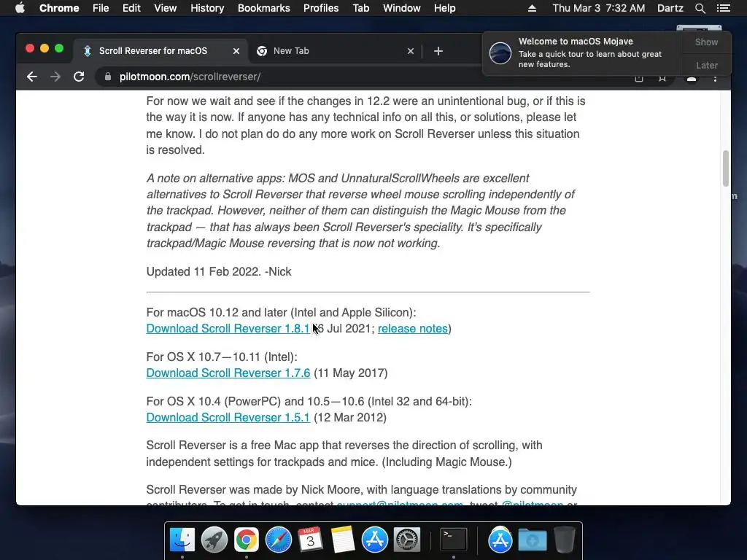Open Notes from the Dock
747x560 pixels.
click(343, 540)
